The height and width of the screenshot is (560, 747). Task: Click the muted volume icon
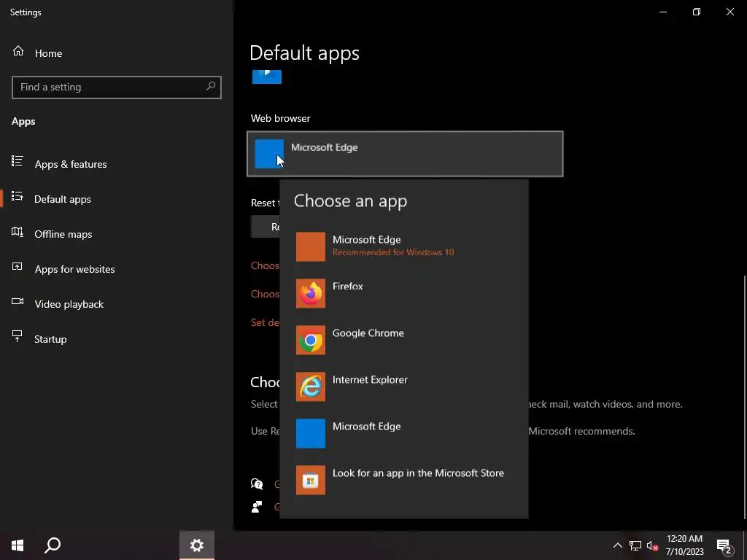653,545
